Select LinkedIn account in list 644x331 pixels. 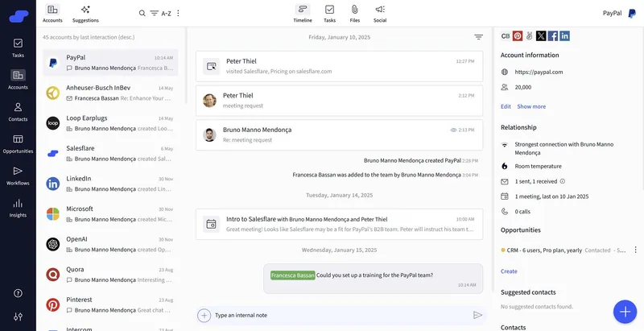tap(110, 184)
